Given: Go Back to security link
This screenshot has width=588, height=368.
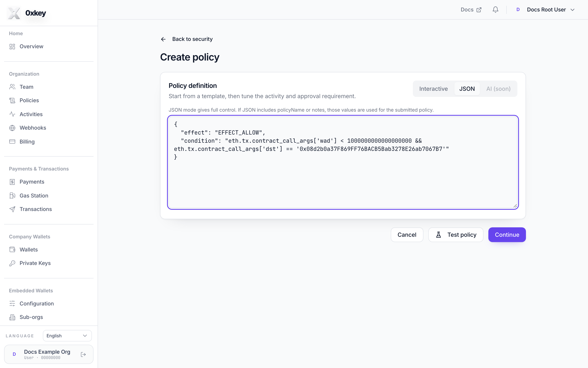Looking at the screenshot, I should click(193, 39).
